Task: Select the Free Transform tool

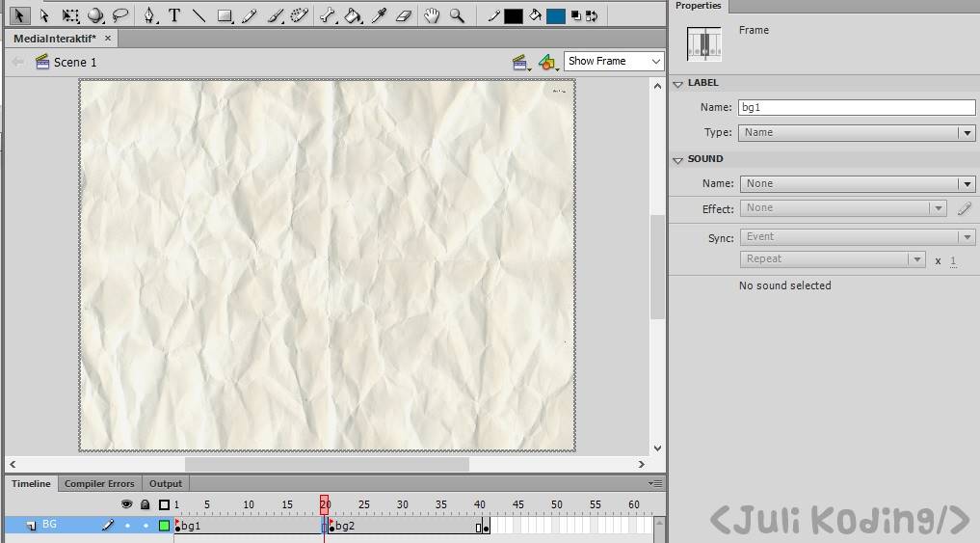Action: coord(70,15)
